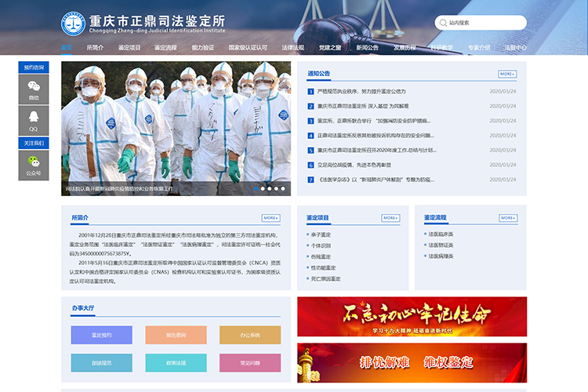Click the 不忘初心牢记使命 red banner

coord(412,316)
